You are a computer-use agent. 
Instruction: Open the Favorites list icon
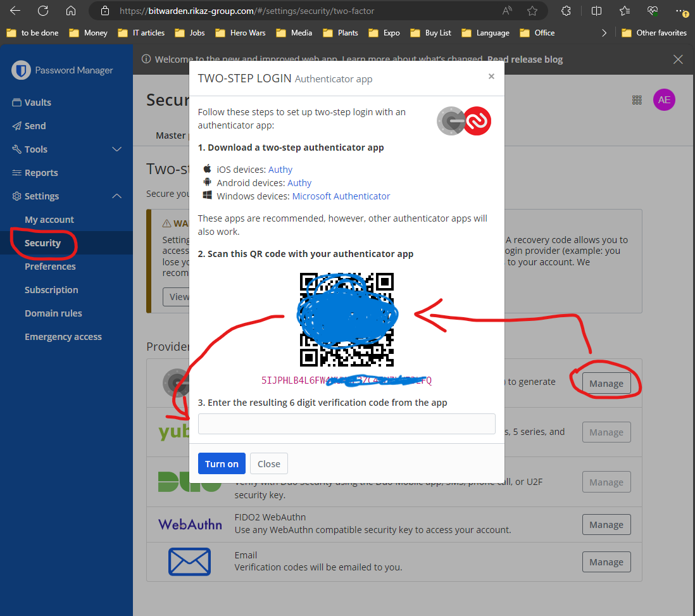tap(625, 11)
